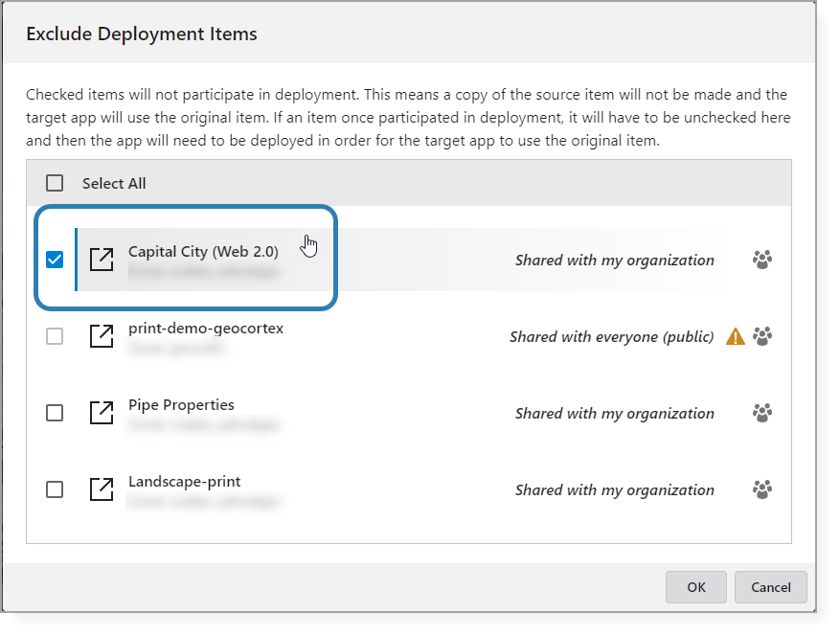Open the print-demo-geocortex item
The height and width of the screenshot is (636, 840).
pos(102,336)
